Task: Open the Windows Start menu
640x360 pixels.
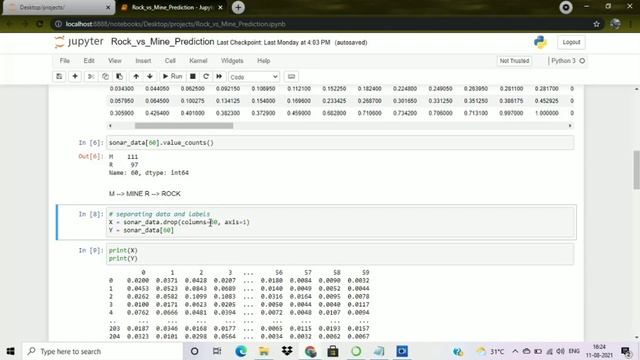Action: 10,351
